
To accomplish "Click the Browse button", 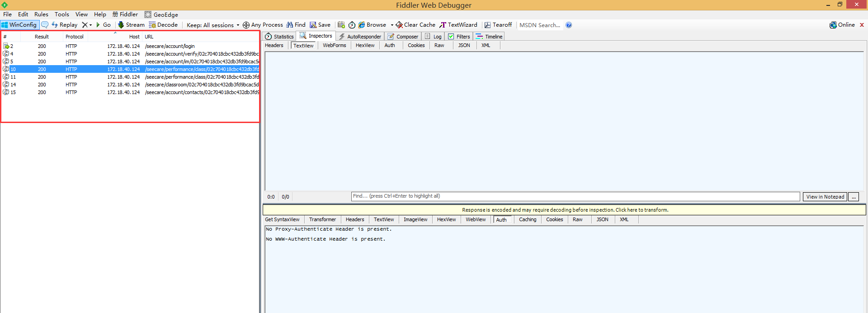I will point(373,25).
